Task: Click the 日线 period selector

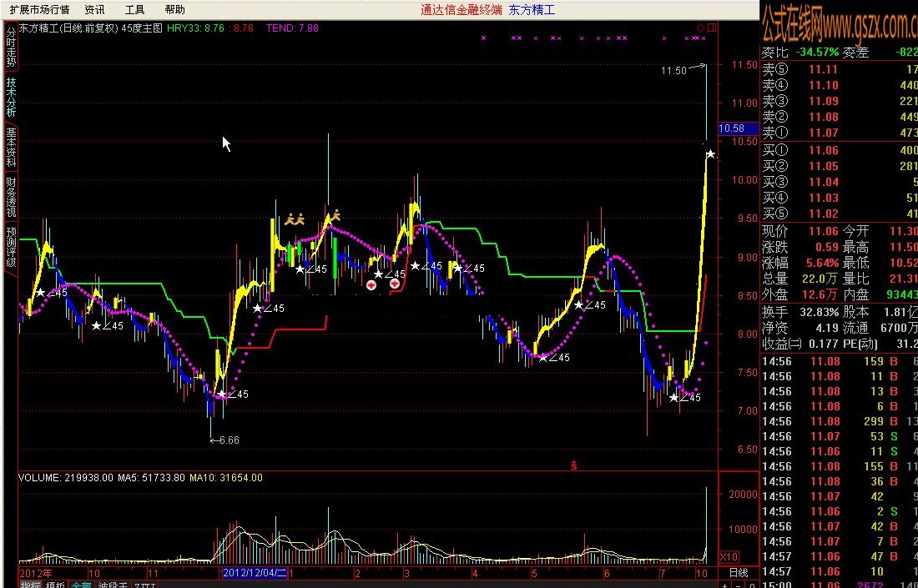Action: (x=739, y=572)
